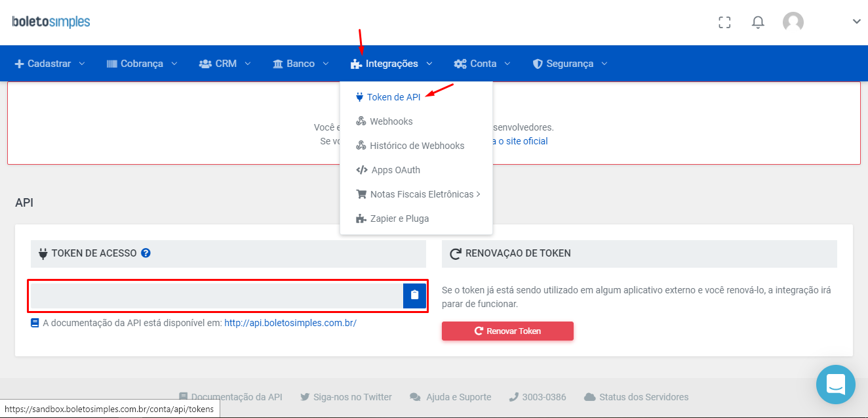Viewport: 868px width, 418px height.
Task: Click the access token field
Action: click(216, 295)
